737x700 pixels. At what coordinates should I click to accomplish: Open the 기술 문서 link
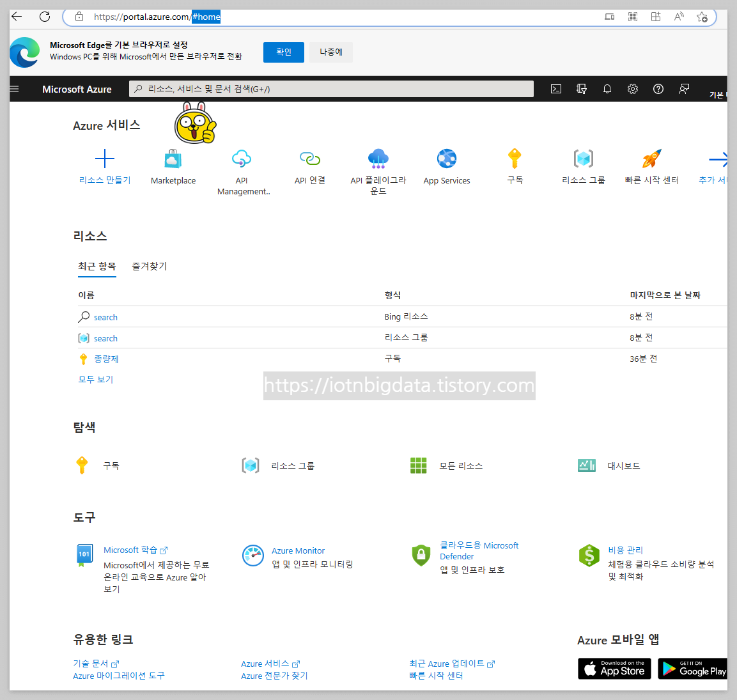click(x=96, y=664)
